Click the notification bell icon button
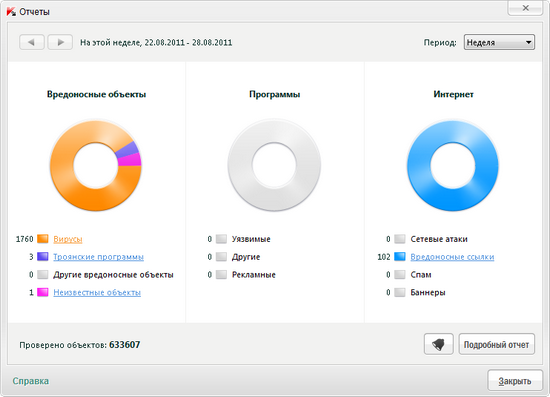The image size is (550, 397). (x=438, y=344)
